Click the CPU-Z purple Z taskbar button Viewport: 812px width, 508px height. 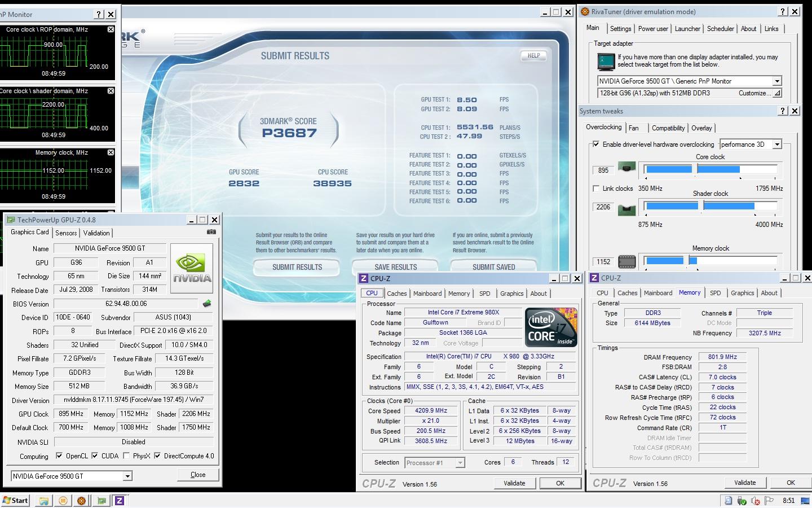(x=120, y=501)
